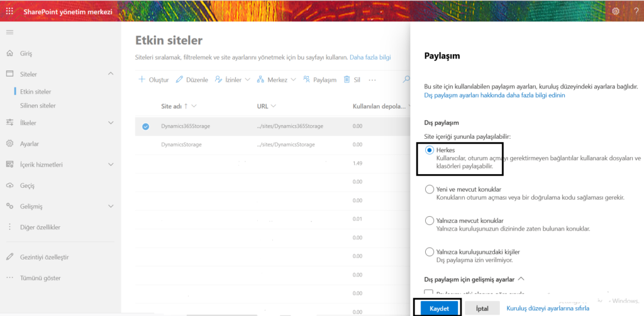Expand the Gelişmiş section chevron
This screenshot has height=316, width=644.
[111, 206]
